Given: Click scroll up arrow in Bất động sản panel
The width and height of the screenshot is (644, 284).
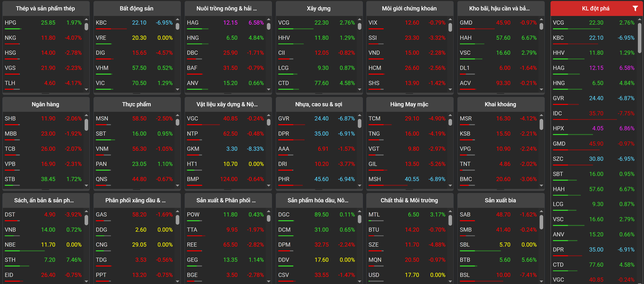Looking at the screenshot, I should [x=177, y=19].
